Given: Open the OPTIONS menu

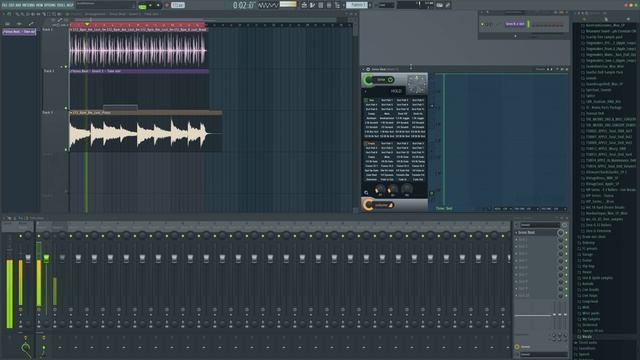Looking at the screenshot, I should click(x=49, y=5).
